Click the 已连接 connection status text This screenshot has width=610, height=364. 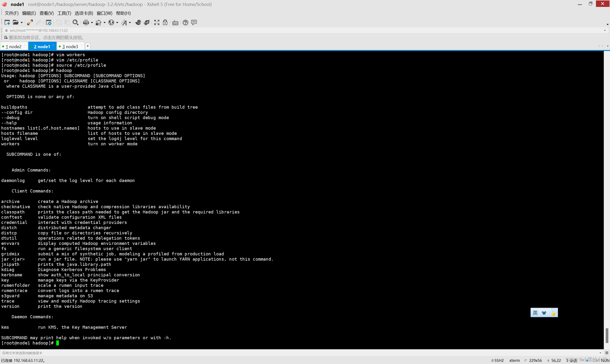[23, 360]
